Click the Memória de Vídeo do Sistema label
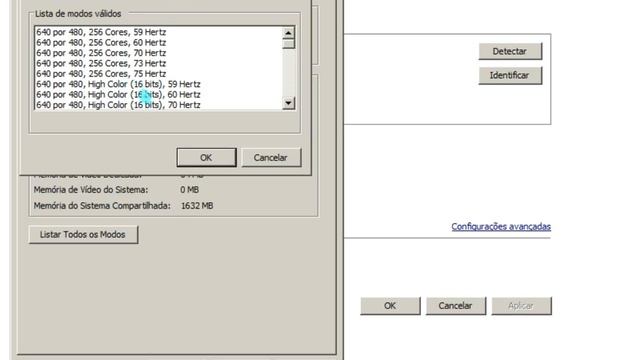 pyautogui.click(x=91, y=190)
